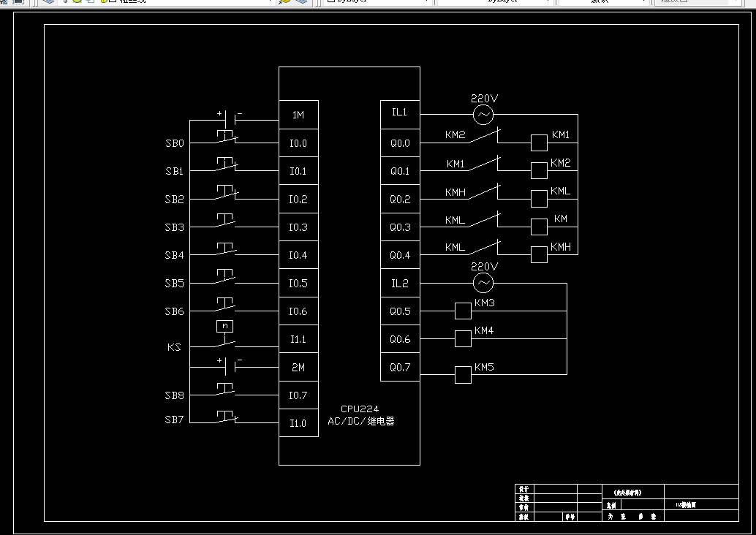Select the 2M terminal label

(298, 368)
